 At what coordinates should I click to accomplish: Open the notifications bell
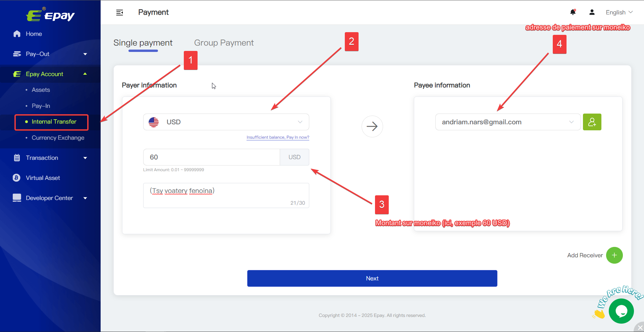pyautogui.click(x=573, y=12)
